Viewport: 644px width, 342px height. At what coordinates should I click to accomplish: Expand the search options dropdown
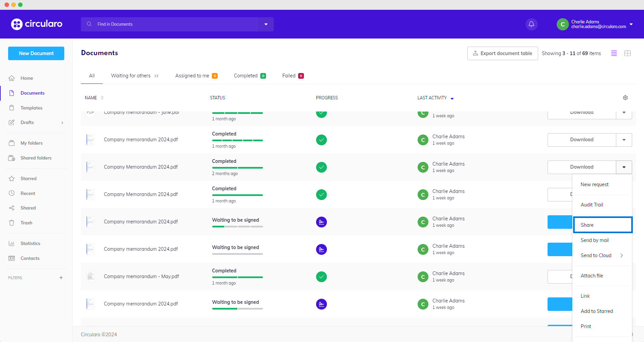click(266, 24)
